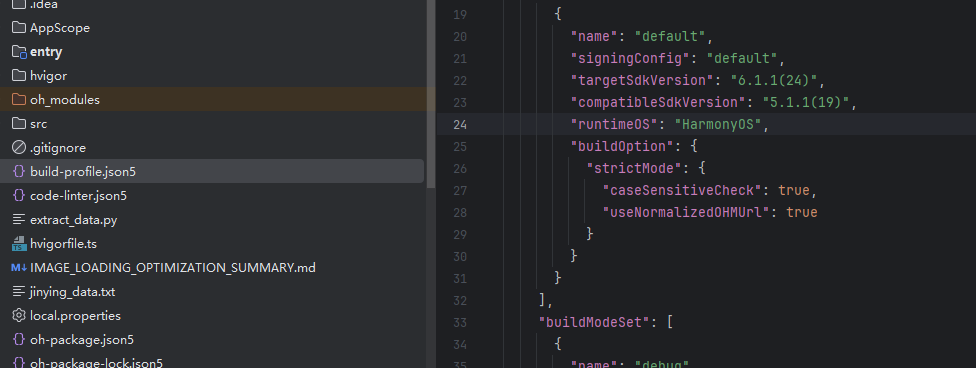Open the .gitignore file

[212, 148]
